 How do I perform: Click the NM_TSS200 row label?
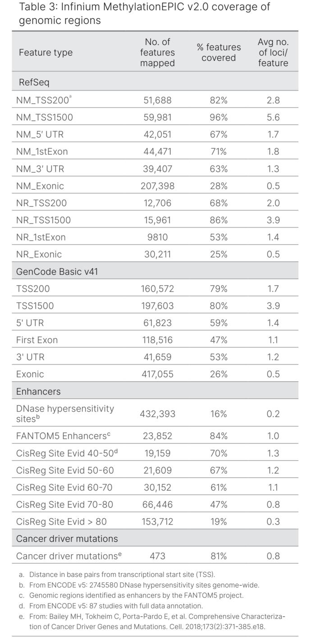coord(41,100)
